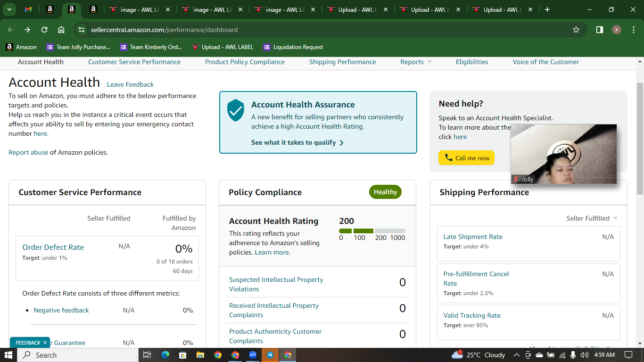Image resolution: width=644 pixels, height=362 pixels.
Task: Click Jolly's video call thumbnail
Action: coord(564,154)
